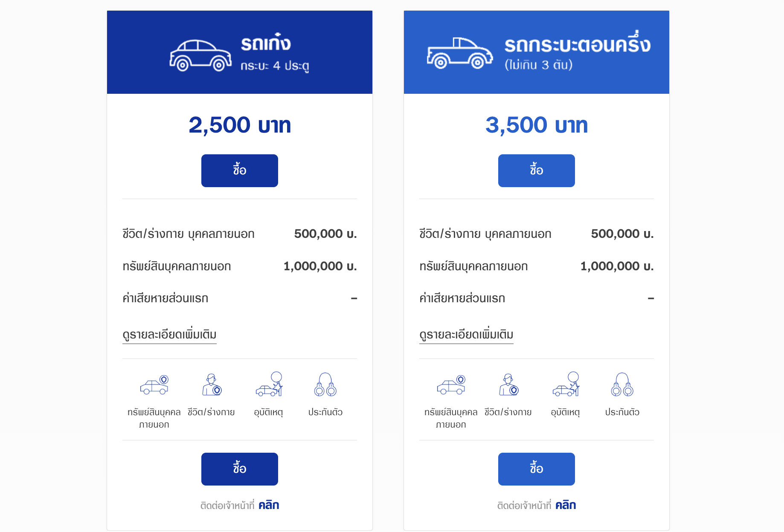
Task: Select life/body coverage icon in sedan card
Action: pos(212,385)
